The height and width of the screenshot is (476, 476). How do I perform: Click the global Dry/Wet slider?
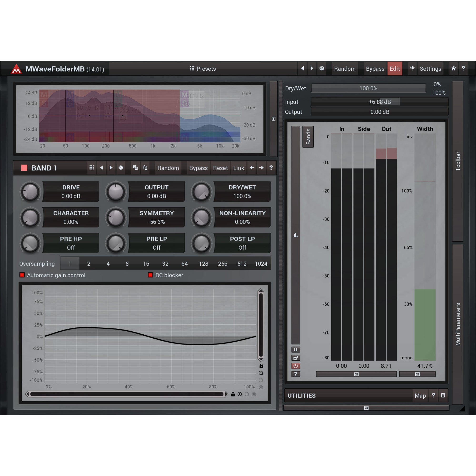[368, 88]
